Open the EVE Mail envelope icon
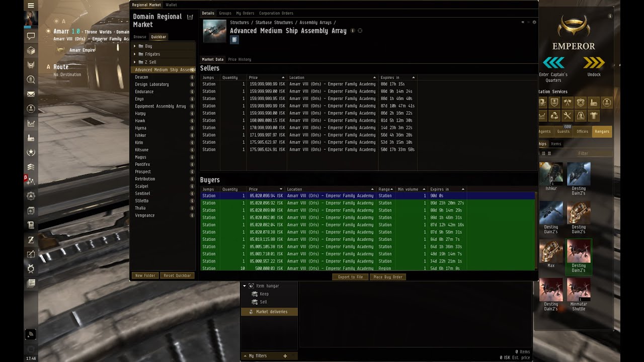This screenshot has height=362, width=644. click(x=31, y=94)
